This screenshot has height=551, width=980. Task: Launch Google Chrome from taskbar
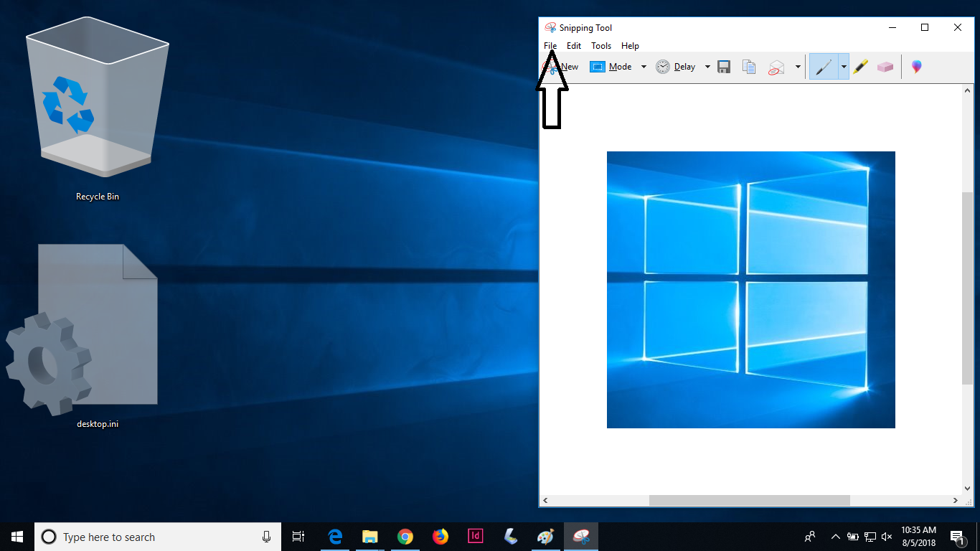click(x=405, y=537)
